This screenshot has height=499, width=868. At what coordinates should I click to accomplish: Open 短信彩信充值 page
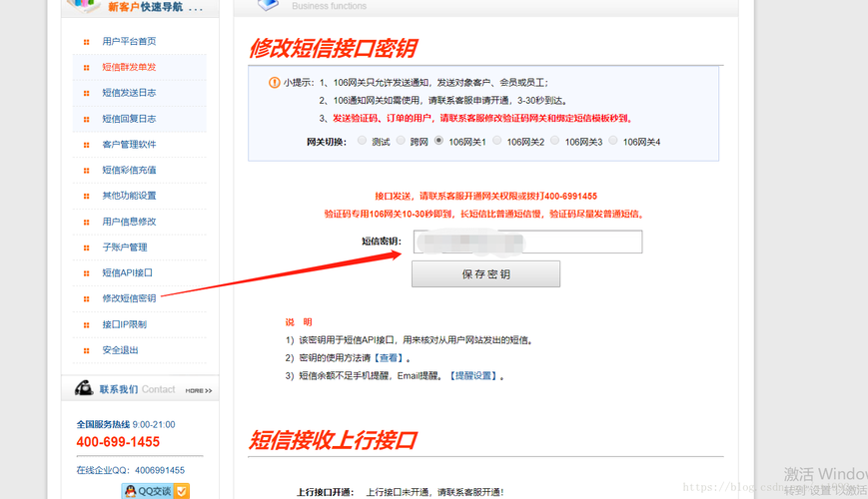(x=129, y=170)
